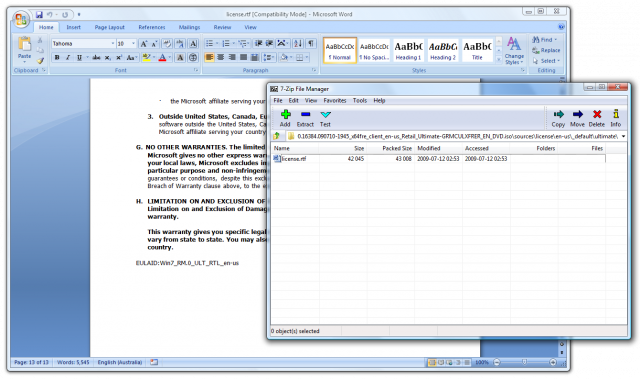This screenshot has width=640, height=380.
Task: Select the Heading 2 style
Action: 442,50
